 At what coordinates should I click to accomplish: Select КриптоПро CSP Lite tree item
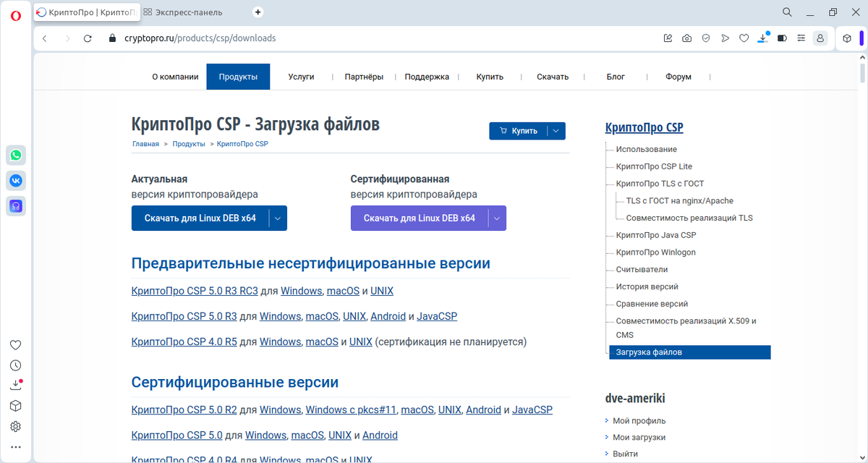click(654, 166)
